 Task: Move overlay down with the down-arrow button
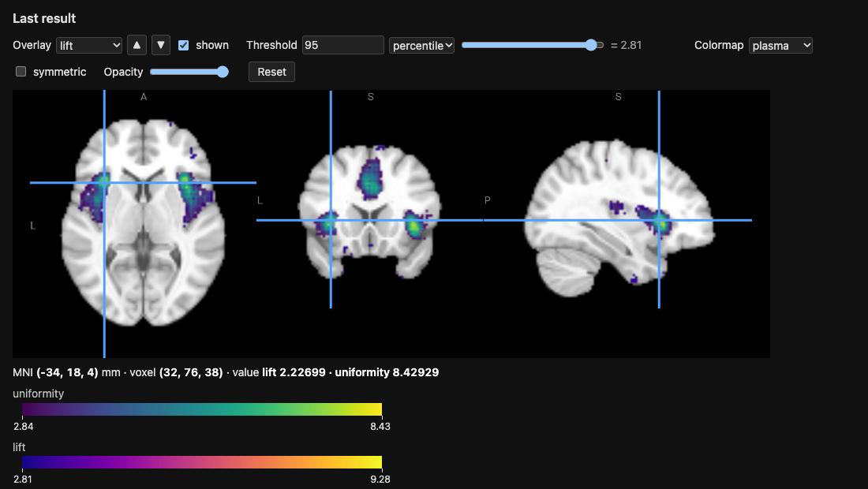(x=160, y=46)
